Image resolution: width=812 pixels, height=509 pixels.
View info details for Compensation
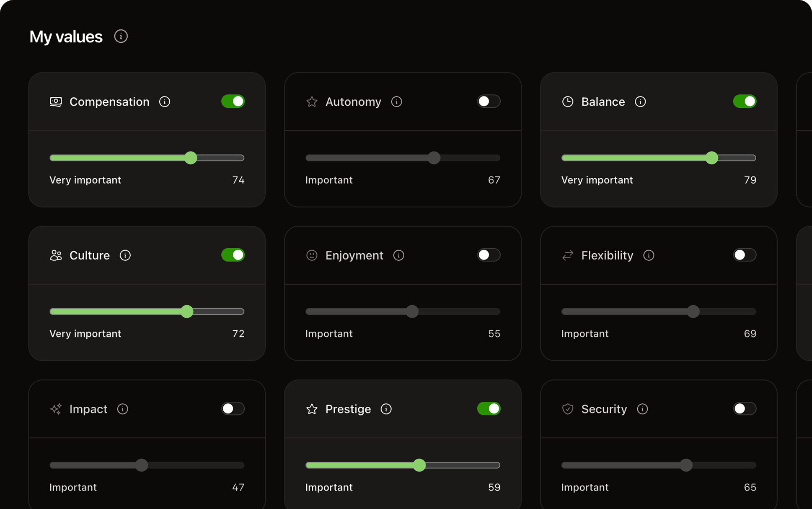165,101
